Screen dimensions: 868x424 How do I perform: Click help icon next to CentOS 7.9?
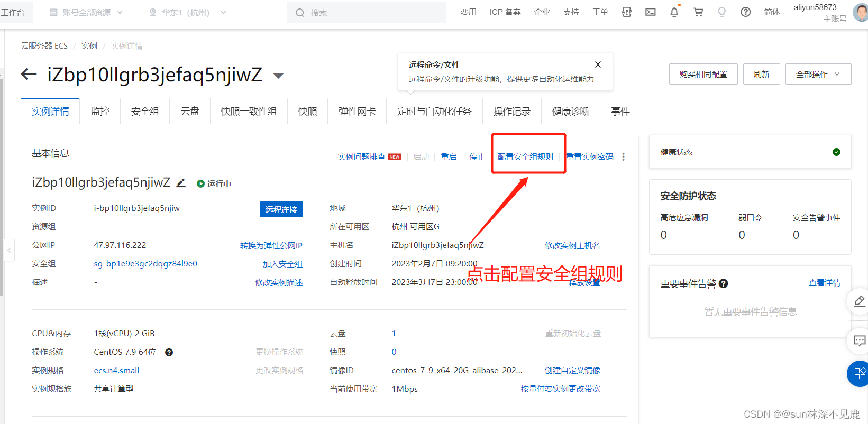pos(169,353)
